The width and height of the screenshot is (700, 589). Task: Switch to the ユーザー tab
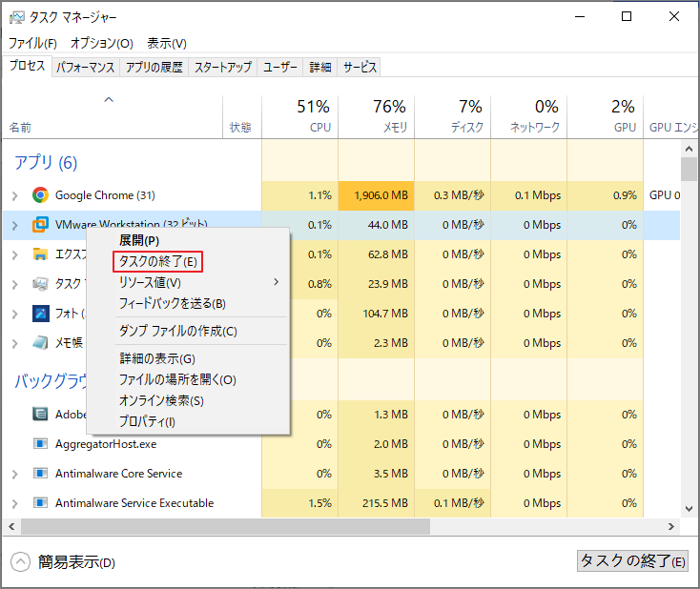click(x=280, y=68)
